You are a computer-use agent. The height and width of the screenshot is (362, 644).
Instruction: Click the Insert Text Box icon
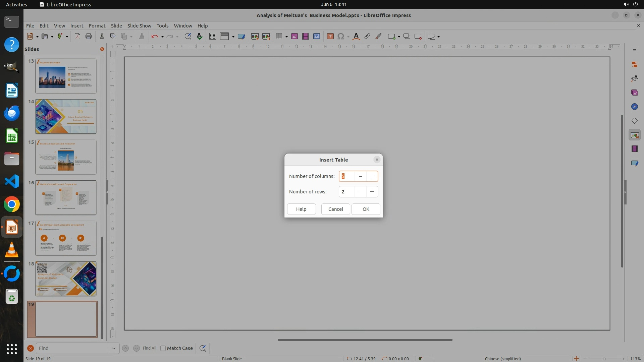[330, 37]
